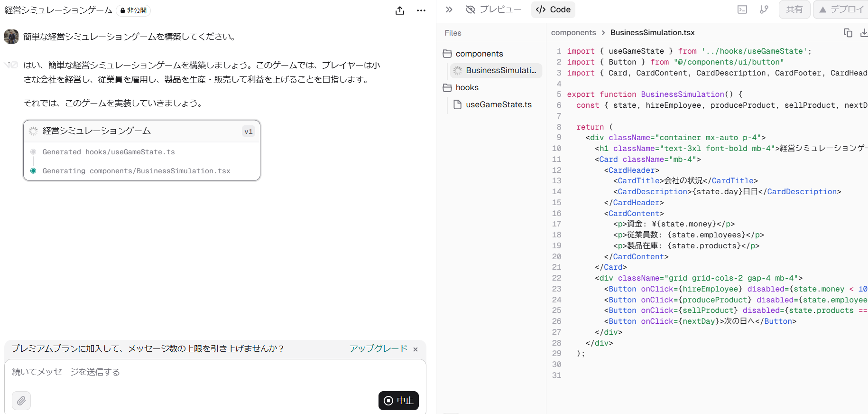Click the user avatar beside the prompt
The image size is (868, 414).
[11, 37]
